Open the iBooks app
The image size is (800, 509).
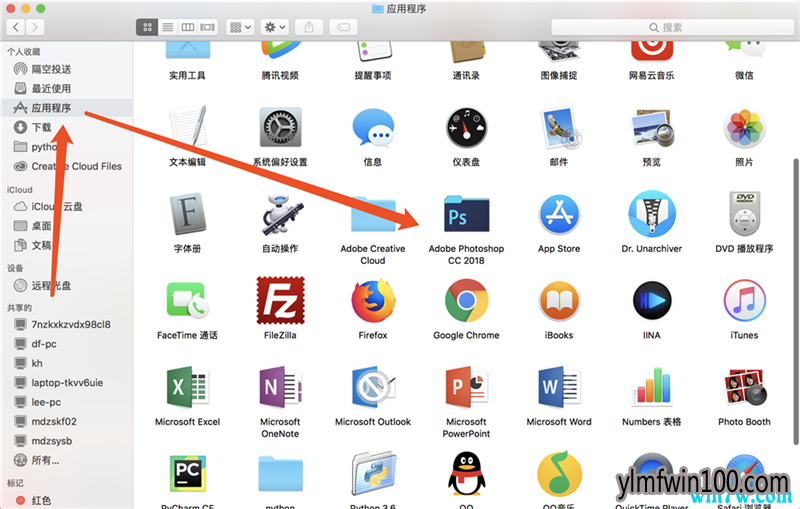[559, 301]
